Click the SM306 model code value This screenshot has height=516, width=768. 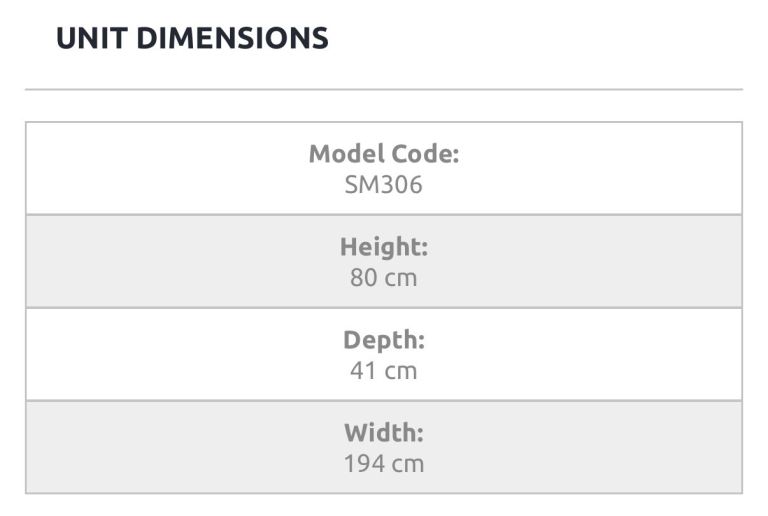point(384,184)
